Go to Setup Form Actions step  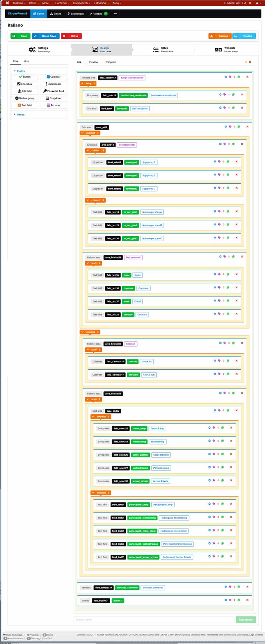(163, 50)
